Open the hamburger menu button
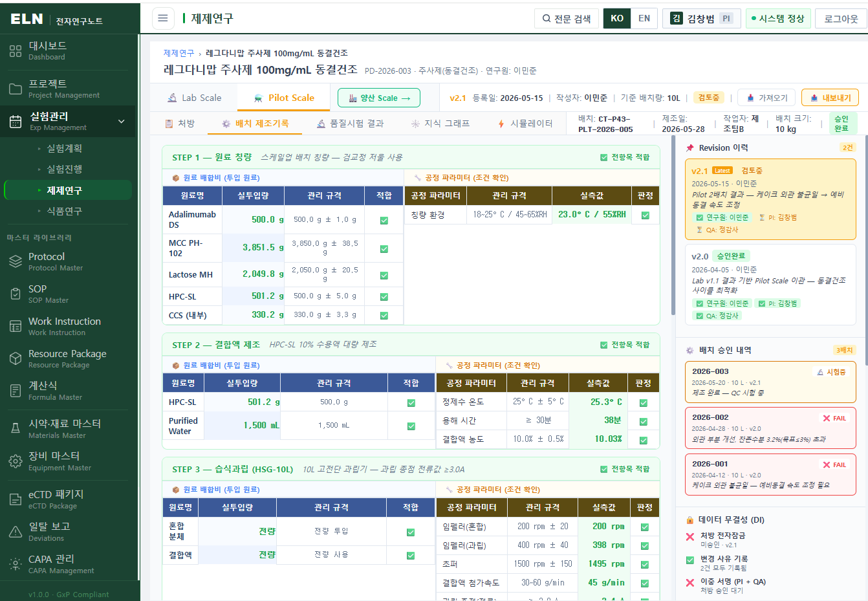868x601 pixels. [x=163, y=18]
